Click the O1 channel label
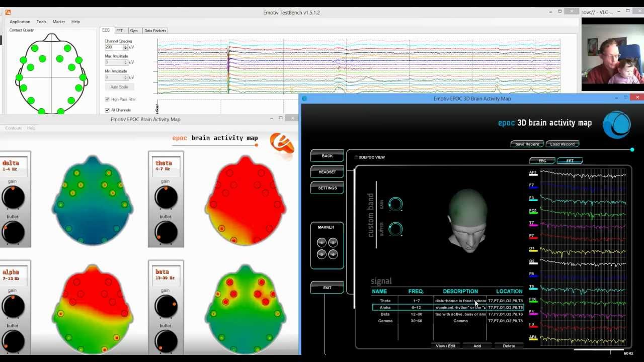This screenshot has height=362, width=644. tap(532, 248)
